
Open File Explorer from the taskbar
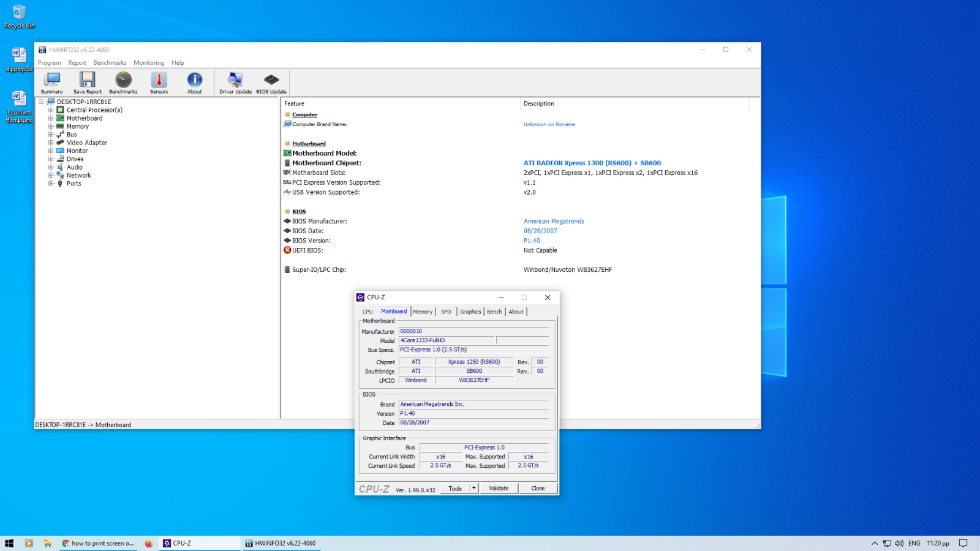click(x=48, y=543)
